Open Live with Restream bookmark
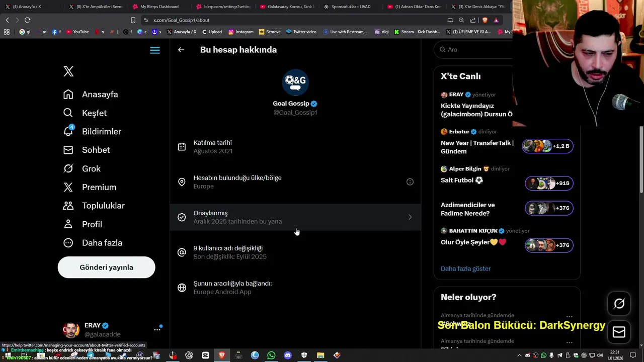Viewport: 644px width, 362px height. [x=345, y=32]
